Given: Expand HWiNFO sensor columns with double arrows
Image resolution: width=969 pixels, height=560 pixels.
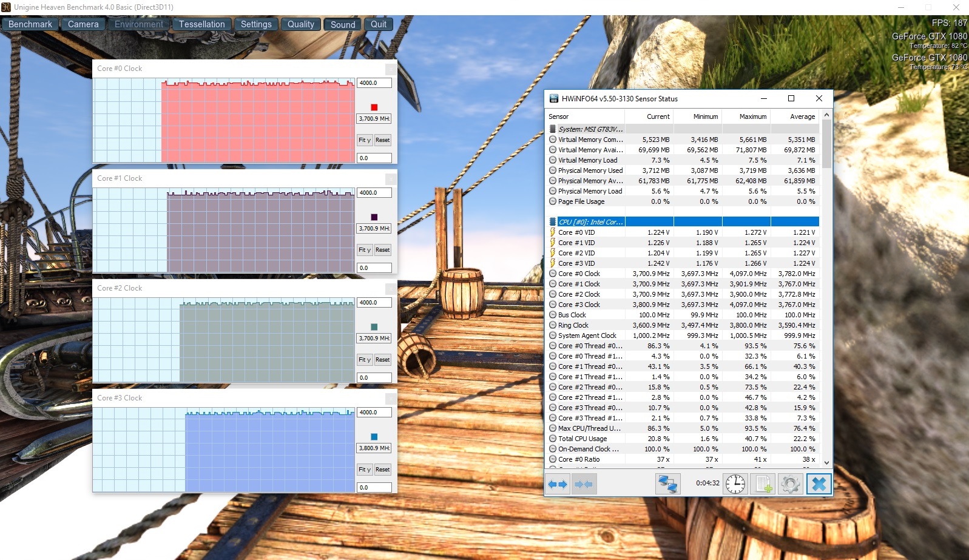Looking at the screenshot, I should point(558,484).
